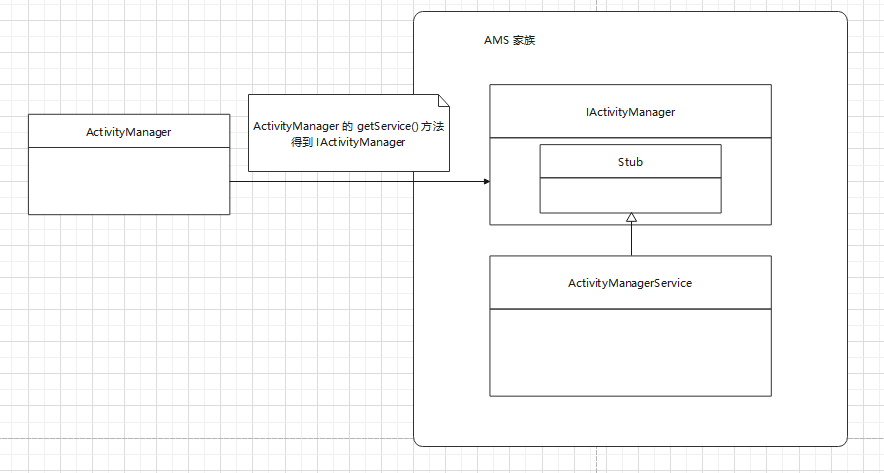
Task: Click the IActivityManager class title
Action: [630, 111]
